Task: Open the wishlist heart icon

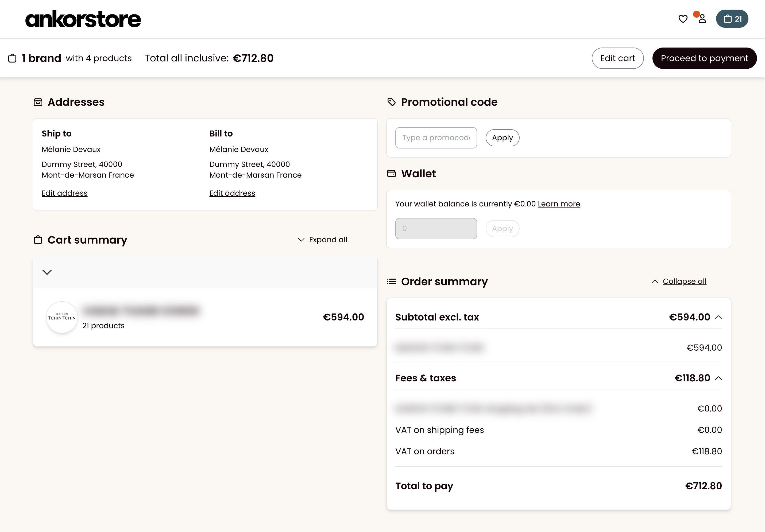Action: pyautogui.click(x=683, y=19)
